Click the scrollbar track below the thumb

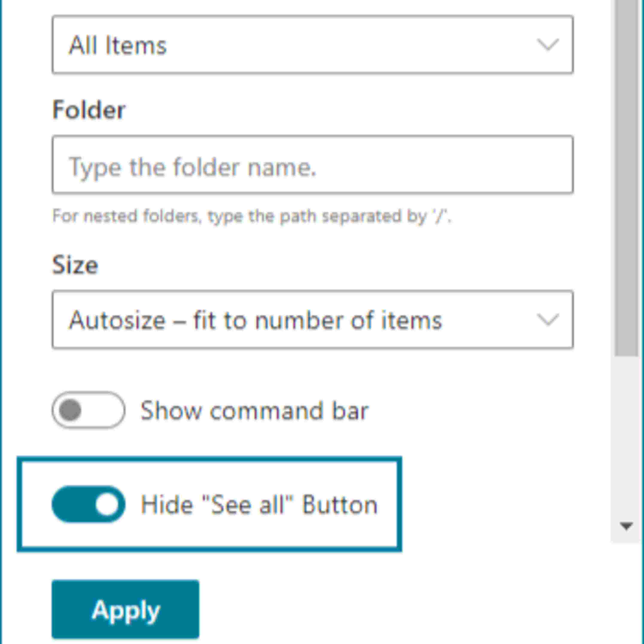[x=626, y=433]
